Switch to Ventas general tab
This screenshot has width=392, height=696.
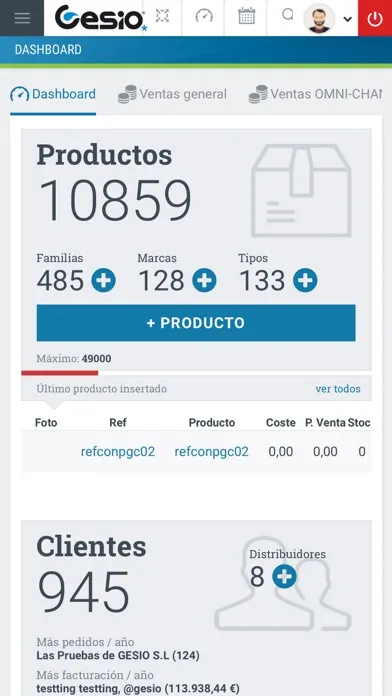pyautogui.click(x=172, y=95)
